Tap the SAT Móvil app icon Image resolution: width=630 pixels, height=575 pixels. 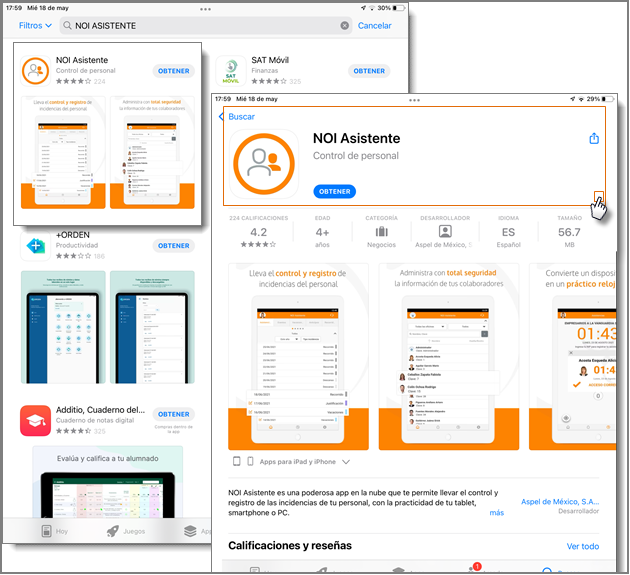point(230,71)
